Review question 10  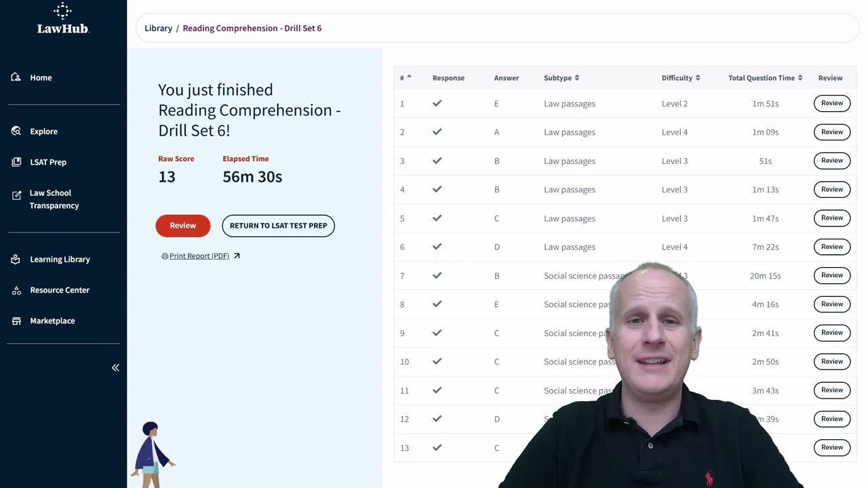click(x=832, y=361)
